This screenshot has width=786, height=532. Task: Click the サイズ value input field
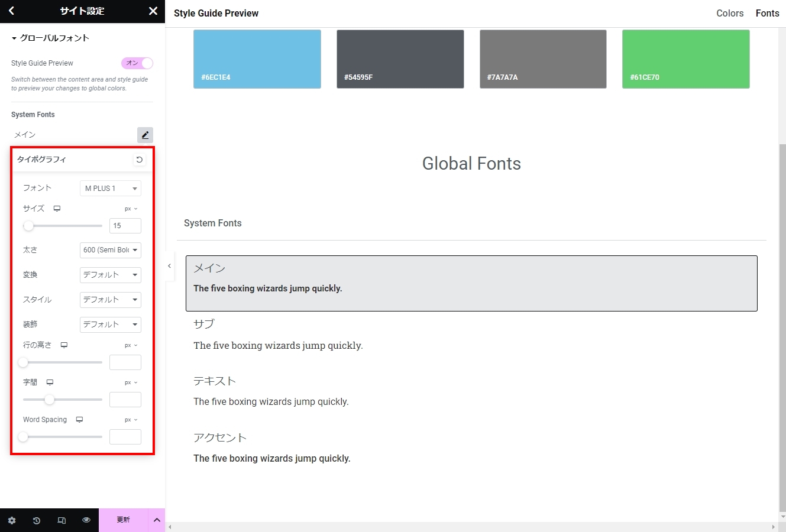(x=125, y=226)
